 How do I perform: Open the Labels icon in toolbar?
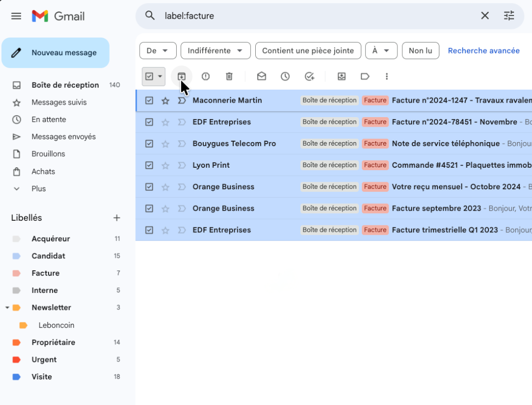365,77
